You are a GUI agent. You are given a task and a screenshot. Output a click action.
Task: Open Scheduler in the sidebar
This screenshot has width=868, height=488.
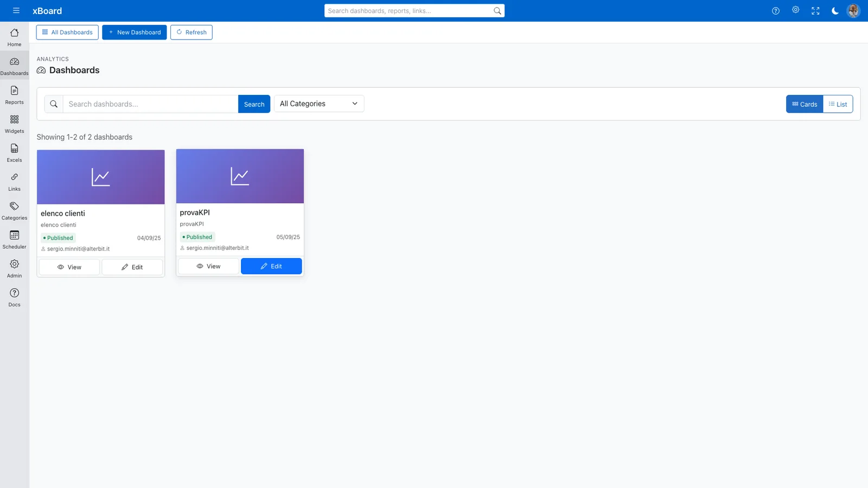click(x=15, y=240)
